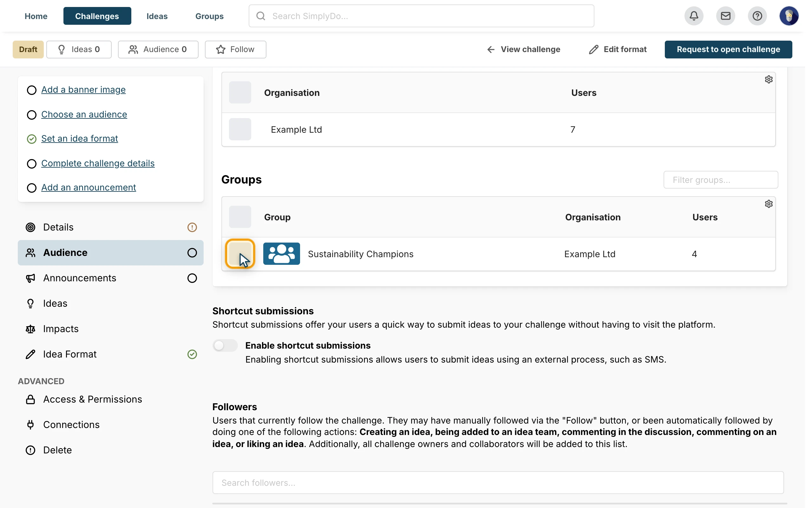This screenshot has width=812, height=508.
Task: Open Access & Permissions settings
Action: pos(110,399)
